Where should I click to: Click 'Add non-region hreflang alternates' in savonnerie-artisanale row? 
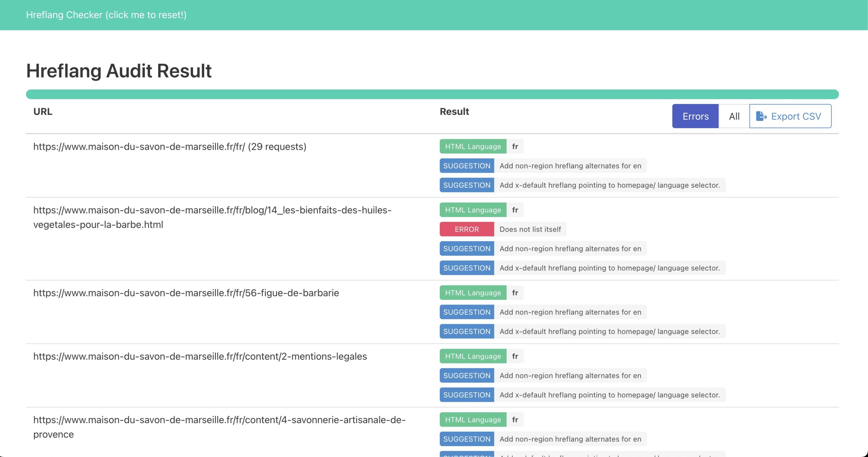tap(570, 439)
